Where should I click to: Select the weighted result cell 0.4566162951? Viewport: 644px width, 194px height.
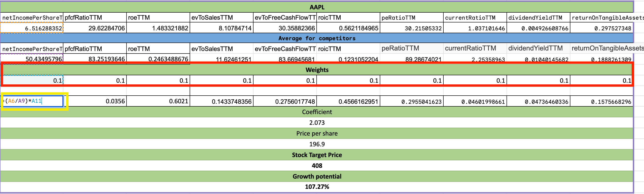coord(348,101)
